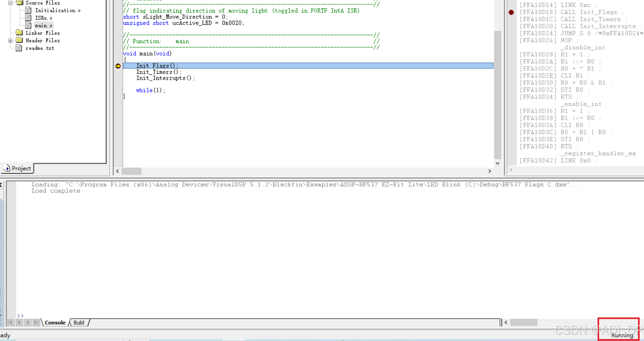This screenshot has width=644, height=341.
Task: Click the Init_Timers(); line in main
Action: pos(158,72)
